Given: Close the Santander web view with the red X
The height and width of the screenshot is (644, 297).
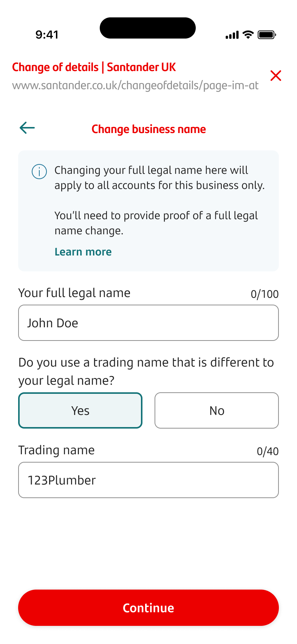Looking at the screenshot, I should point(276,76).
